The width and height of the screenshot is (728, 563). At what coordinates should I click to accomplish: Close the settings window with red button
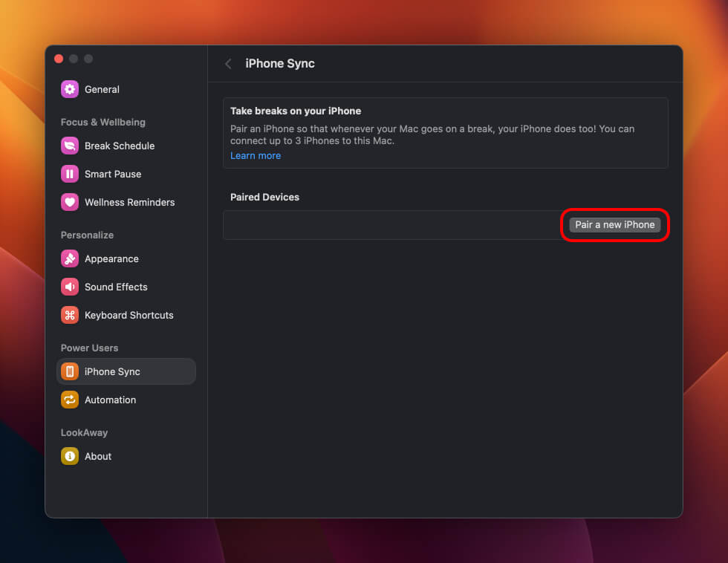click(x=59, y=59)
